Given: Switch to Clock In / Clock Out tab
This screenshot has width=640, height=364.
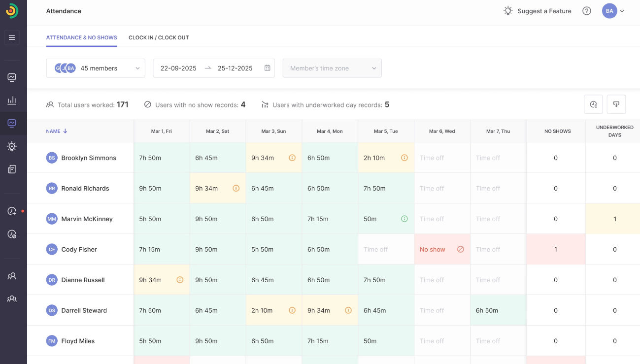Looking at the screenshot, I should 159,37.
